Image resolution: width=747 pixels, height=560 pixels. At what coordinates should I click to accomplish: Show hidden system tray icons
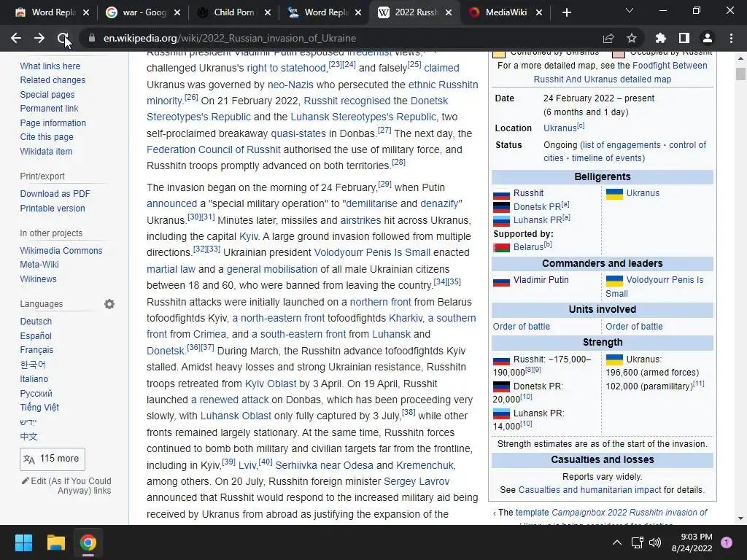coord(617,542)
